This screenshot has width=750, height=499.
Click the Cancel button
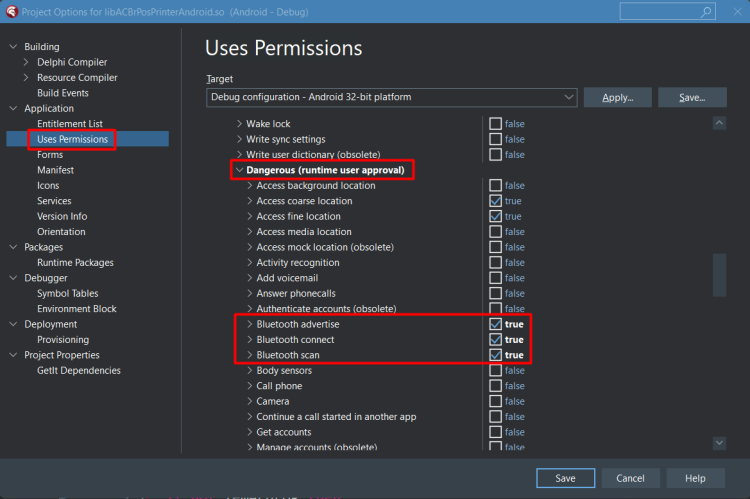[x=630, y=478]
